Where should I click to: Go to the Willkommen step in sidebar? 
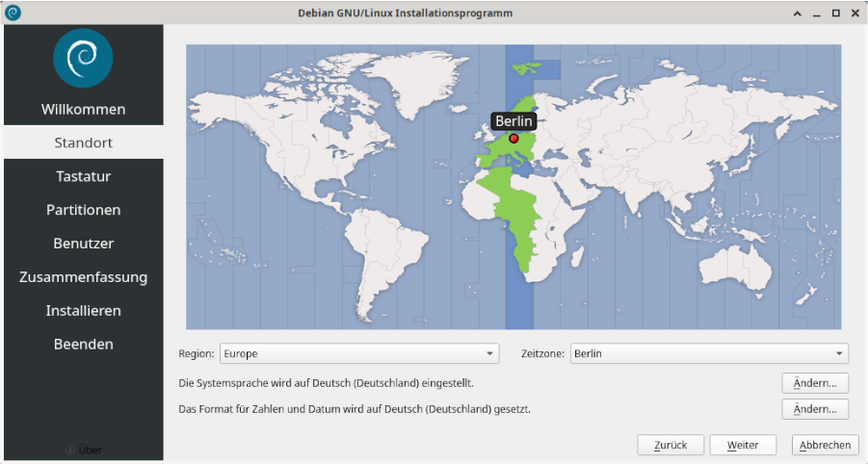[x=84, y=109]
